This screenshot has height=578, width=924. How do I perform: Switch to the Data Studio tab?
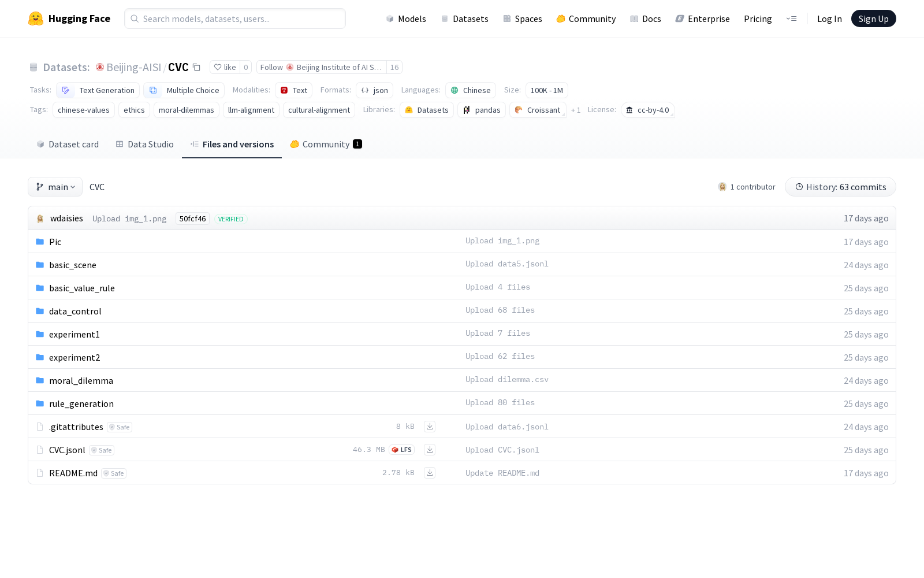pos(144,144)
